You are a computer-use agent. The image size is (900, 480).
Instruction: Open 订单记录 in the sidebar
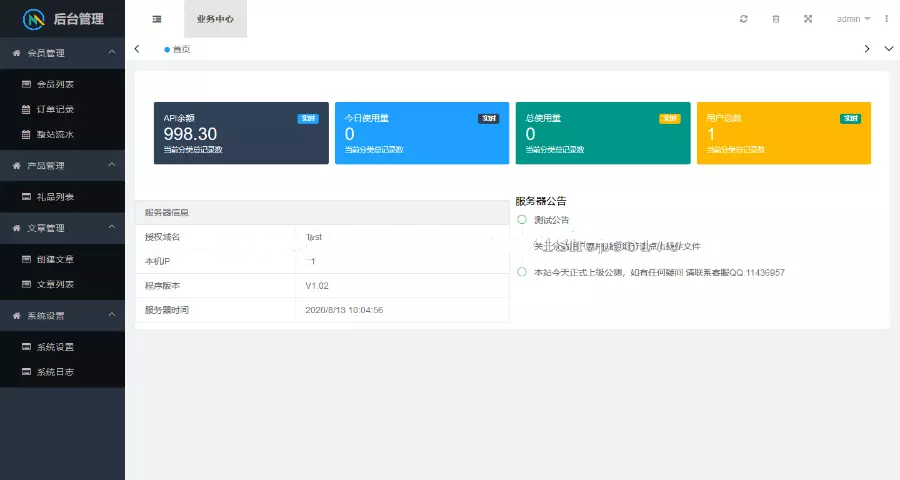55,109
